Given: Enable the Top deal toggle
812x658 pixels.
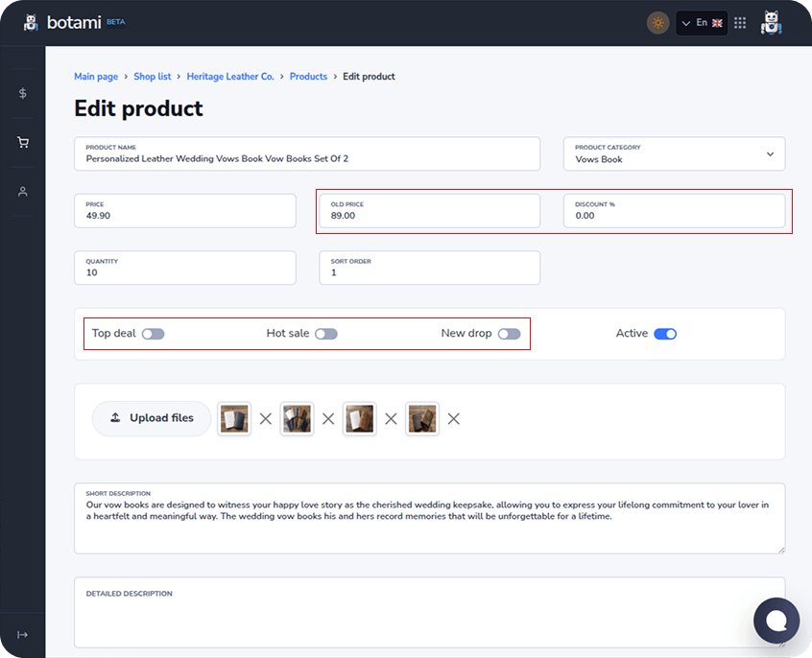Looking at the screenshot, I should click(153, 334).
